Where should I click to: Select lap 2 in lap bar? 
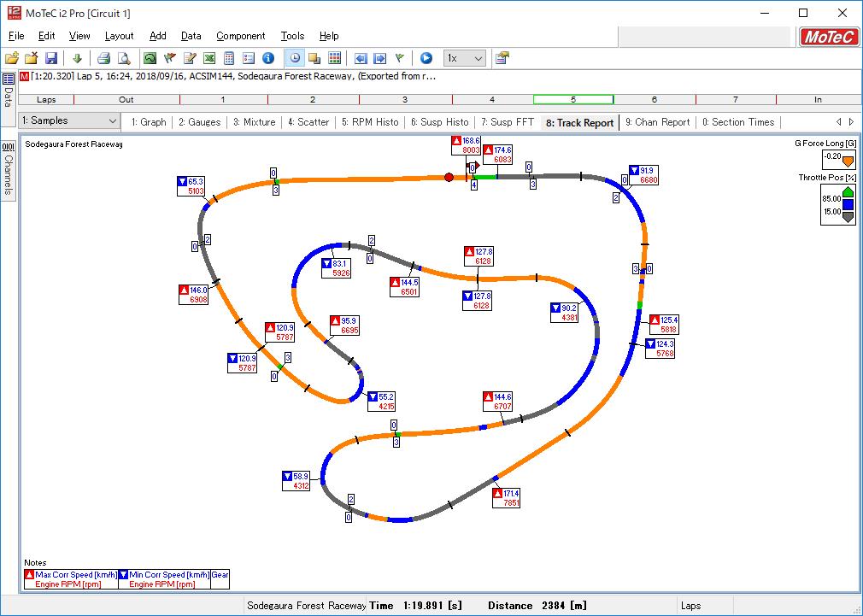pos(313,100)
